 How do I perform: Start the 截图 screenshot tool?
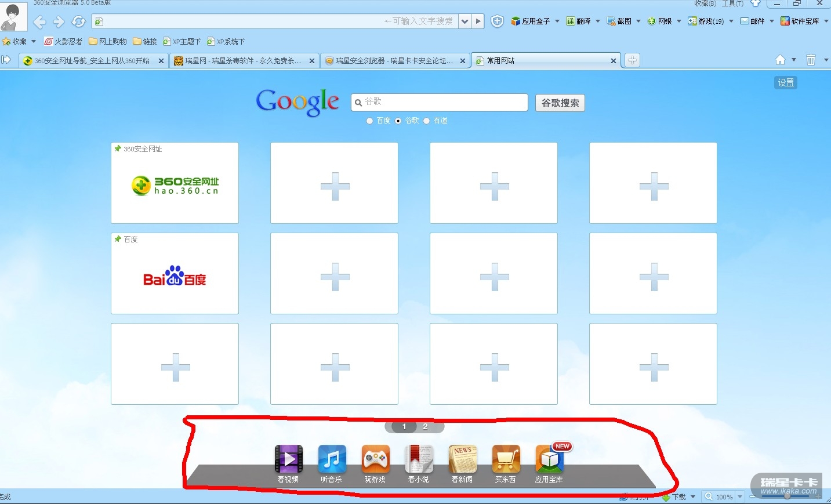pyautogui.click(x=619, y=21)
